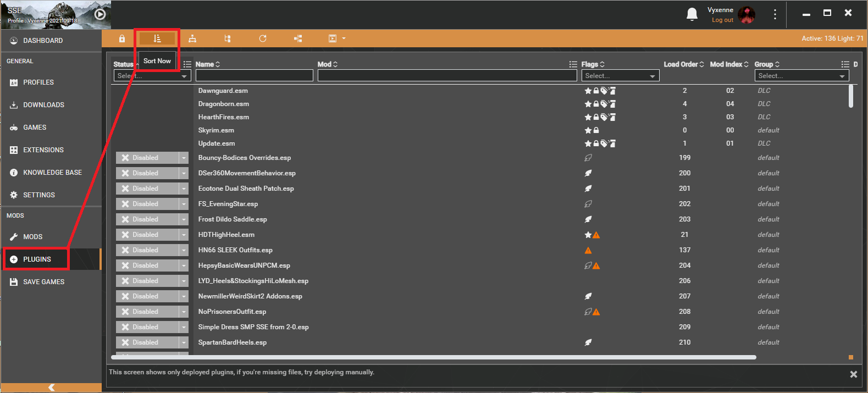Toggle the autosort lock icon
Screen dimensions: 868x393
122,38
